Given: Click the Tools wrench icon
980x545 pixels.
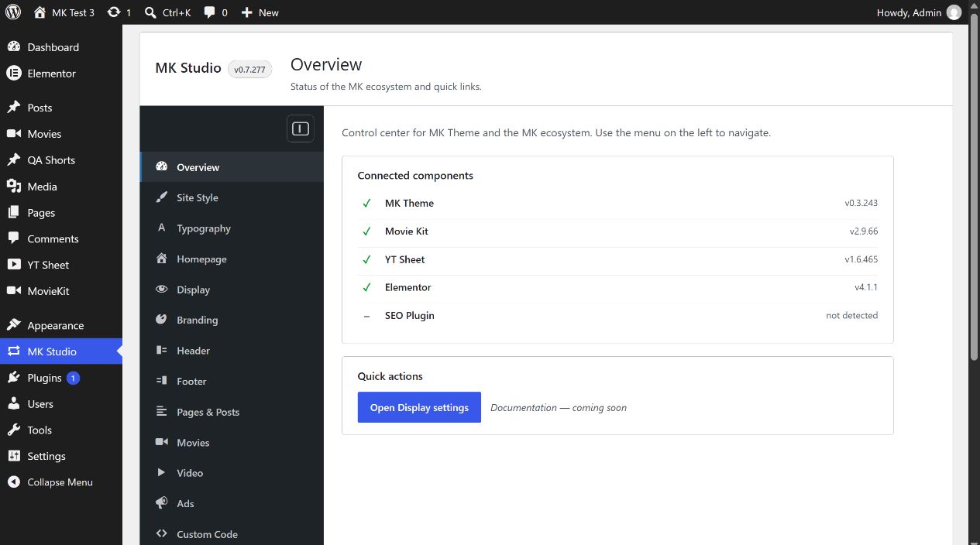Looking at the screenshot, I should pyautogui.click(x=13, y=430).
